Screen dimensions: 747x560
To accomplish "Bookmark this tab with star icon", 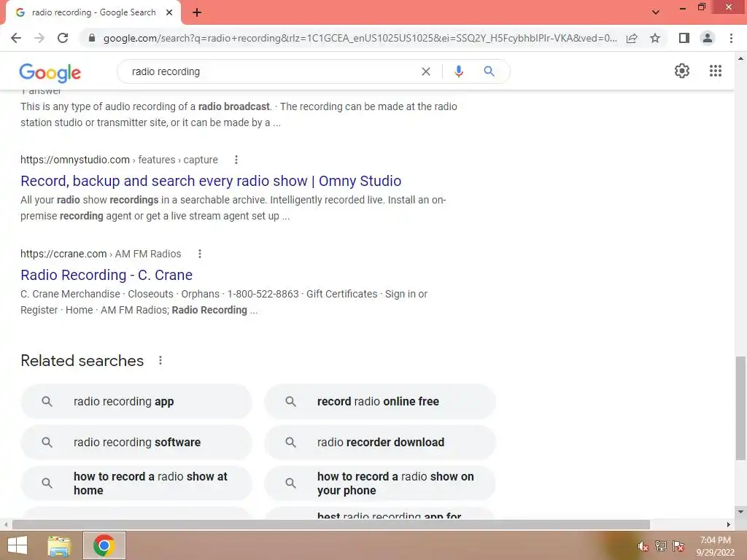I will tap(655, 38).
